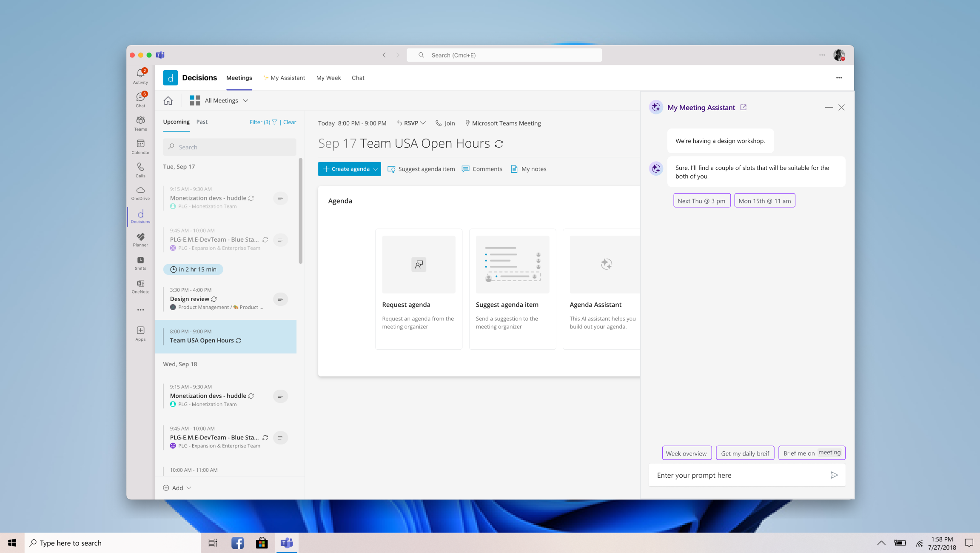The image size is (980, 553).
Task: Pop out My Meeting Assistant window
Action: (x=743, y=107)
